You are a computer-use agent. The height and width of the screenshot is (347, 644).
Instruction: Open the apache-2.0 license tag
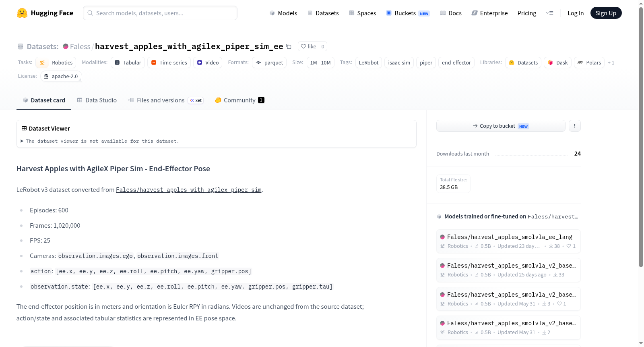tap(61, 76)
